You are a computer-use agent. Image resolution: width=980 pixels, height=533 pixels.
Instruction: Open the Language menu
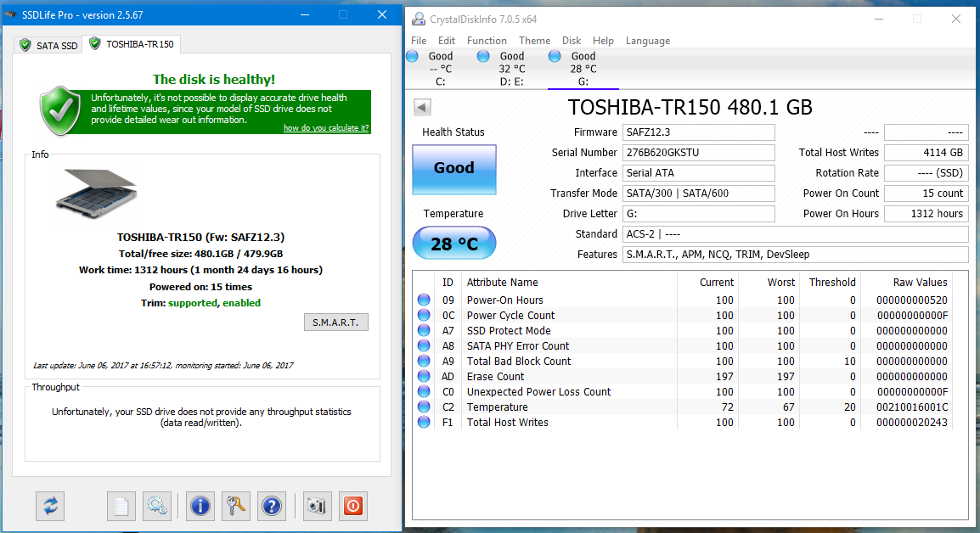(647, 41)
